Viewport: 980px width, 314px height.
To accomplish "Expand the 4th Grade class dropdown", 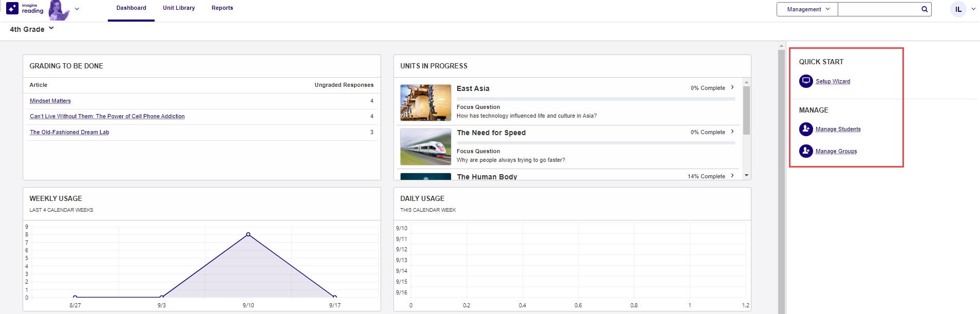I will click(x=51, y=29).
